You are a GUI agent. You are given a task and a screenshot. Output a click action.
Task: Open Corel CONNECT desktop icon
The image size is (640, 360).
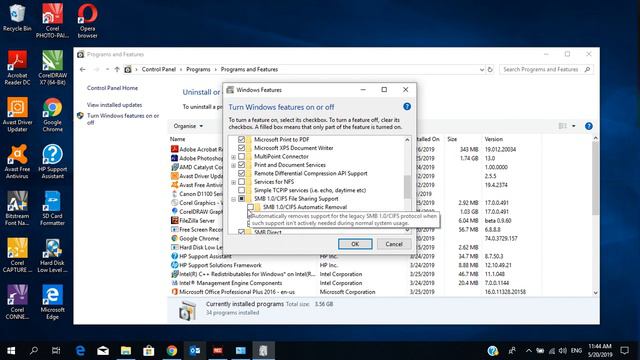coord(17,302)
